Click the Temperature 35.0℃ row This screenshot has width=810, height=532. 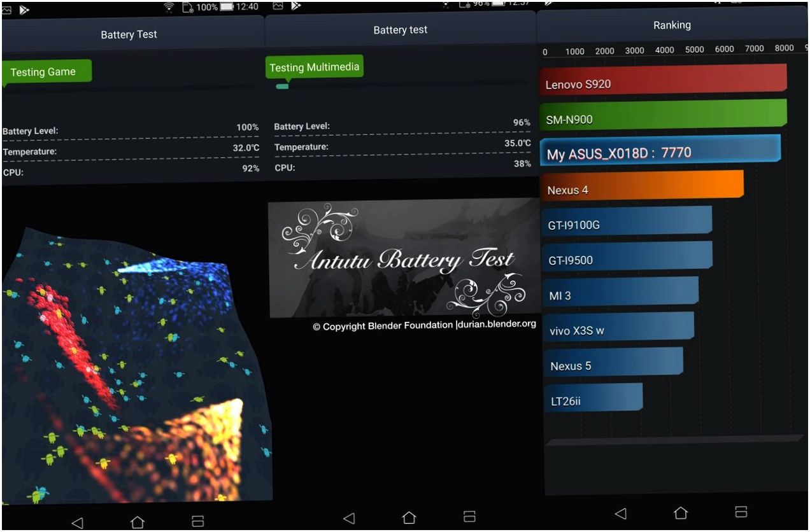pyautogui.click(x=402, y=145)
